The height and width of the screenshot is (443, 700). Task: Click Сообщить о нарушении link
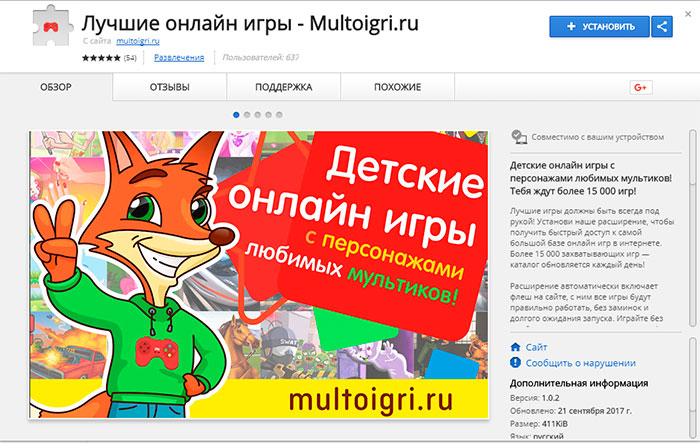point(580,363)
